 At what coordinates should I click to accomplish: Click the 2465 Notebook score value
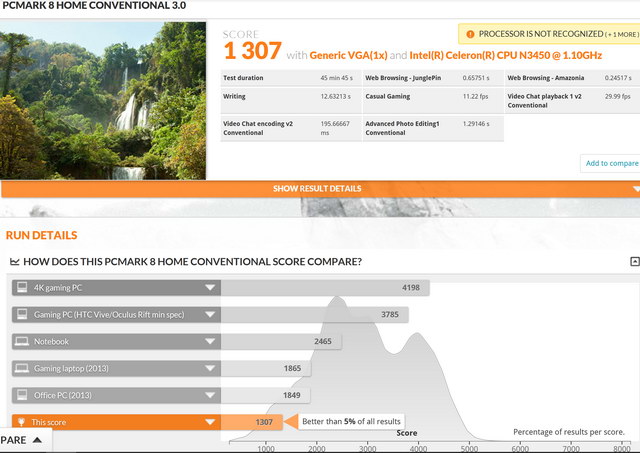[x=323, y=342]
